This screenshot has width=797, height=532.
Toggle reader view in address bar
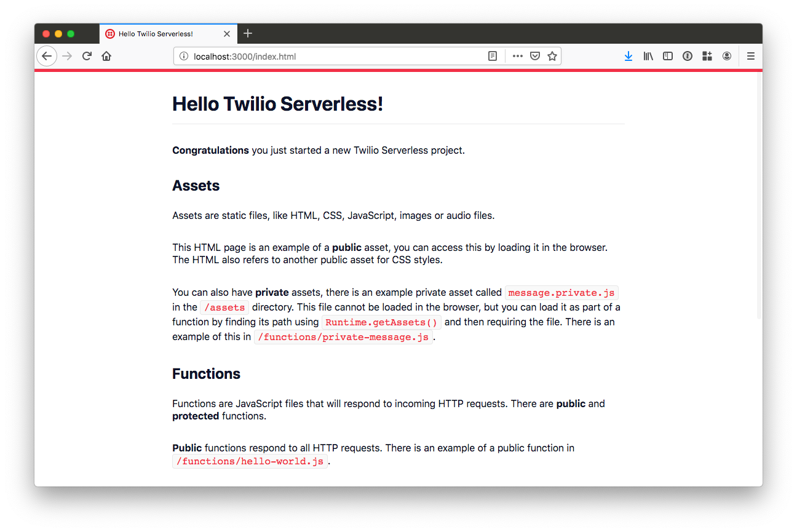click(493, 56)
